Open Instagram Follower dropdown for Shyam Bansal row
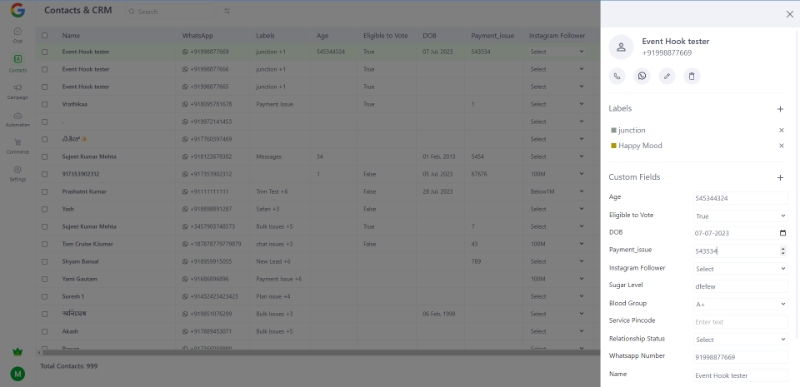 557,262
